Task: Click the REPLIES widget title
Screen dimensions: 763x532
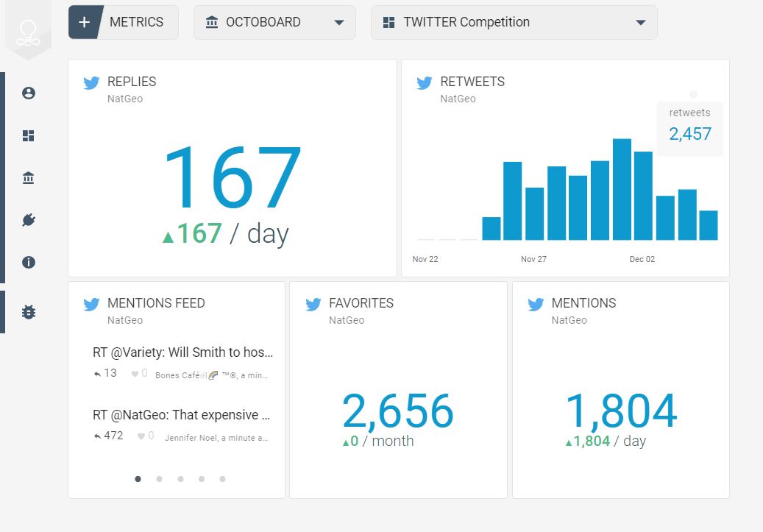Action: 132,82
